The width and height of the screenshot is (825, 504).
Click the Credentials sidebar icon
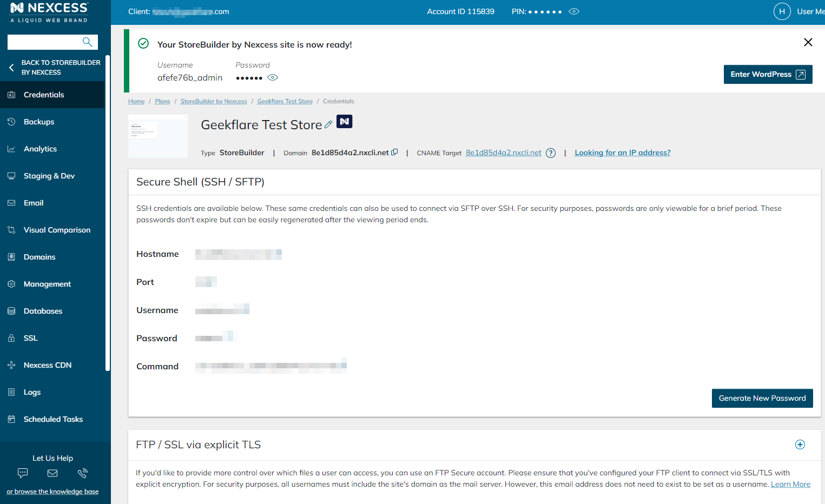pos(11,95)
